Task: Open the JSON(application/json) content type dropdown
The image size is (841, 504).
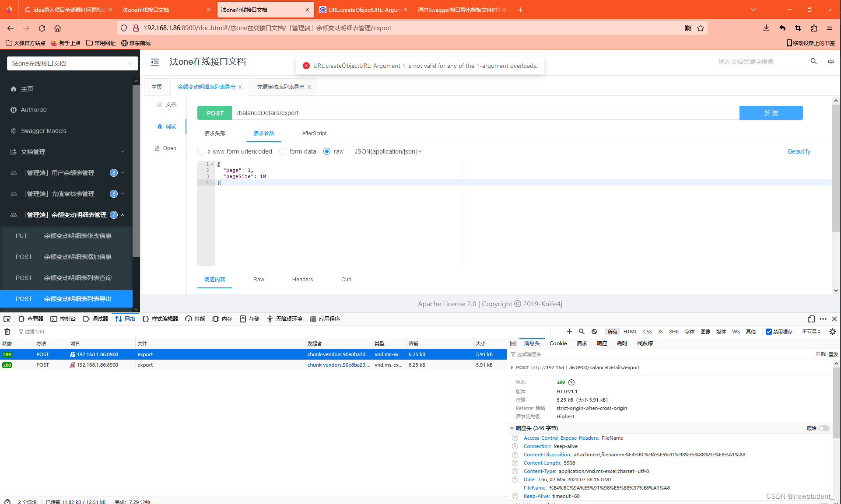Action: [x=388, y=151]
